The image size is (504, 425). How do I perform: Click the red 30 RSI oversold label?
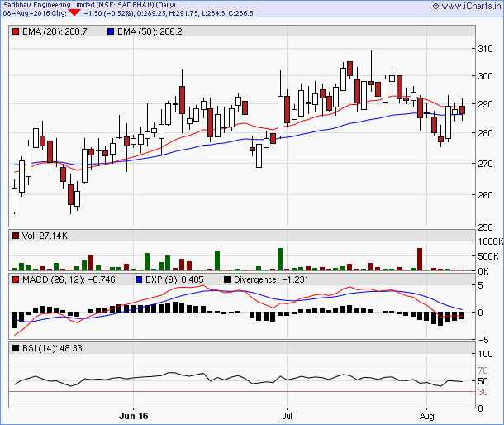483,392
